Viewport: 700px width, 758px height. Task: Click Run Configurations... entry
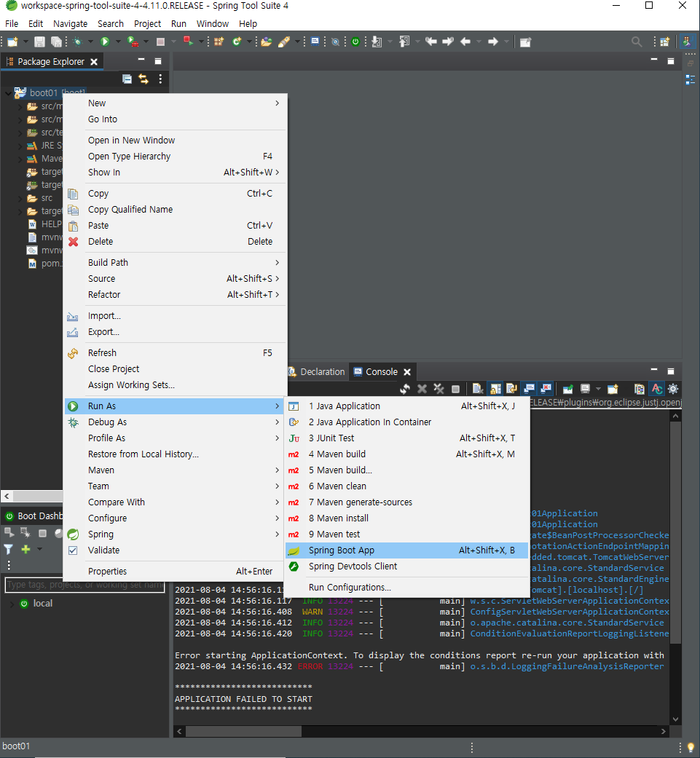[406, 588]
